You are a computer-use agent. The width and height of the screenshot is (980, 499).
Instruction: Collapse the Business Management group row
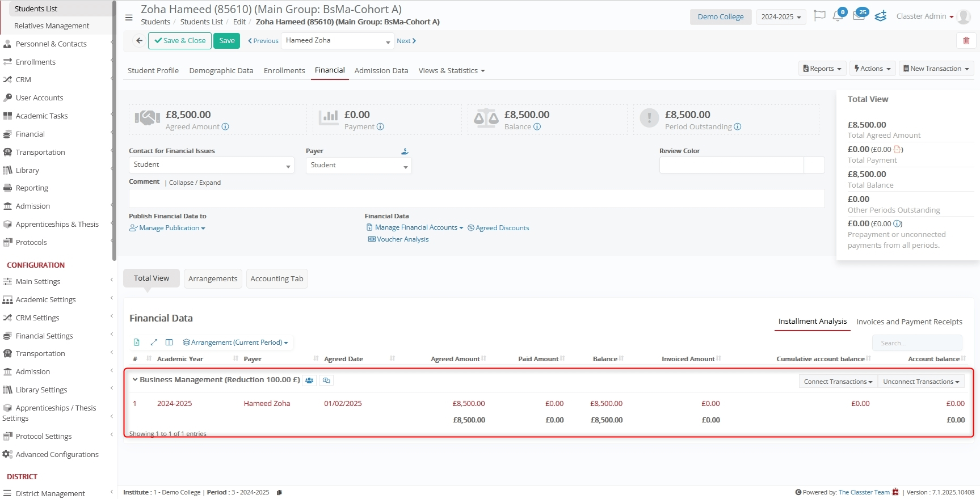click(x=135, y=380)
